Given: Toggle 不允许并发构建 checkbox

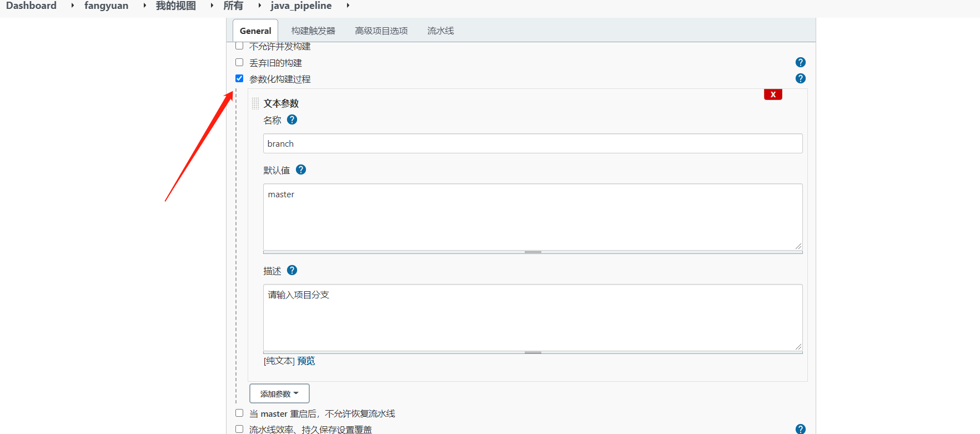Looking at the screenshot, I should coord(239,46).
